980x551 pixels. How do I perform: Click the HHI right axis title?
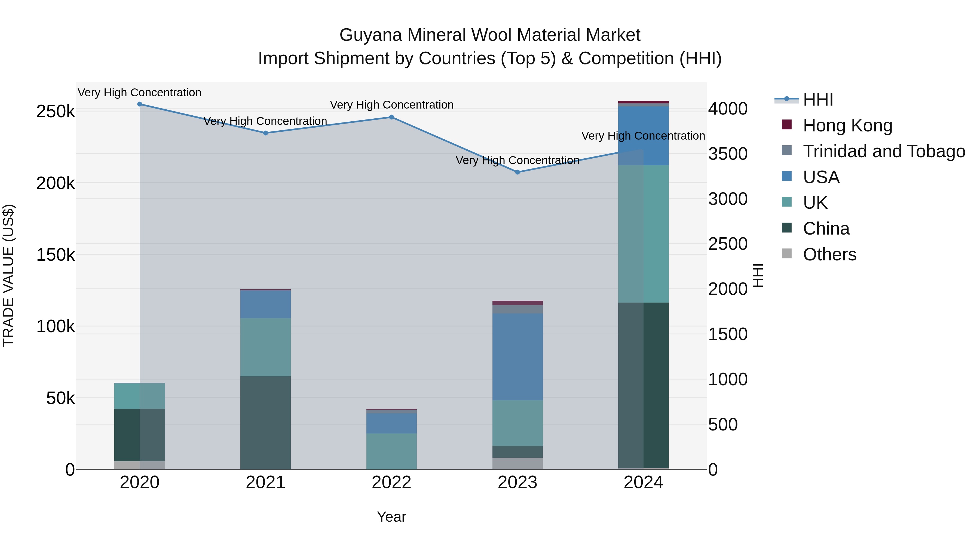(x=758, y=275)
